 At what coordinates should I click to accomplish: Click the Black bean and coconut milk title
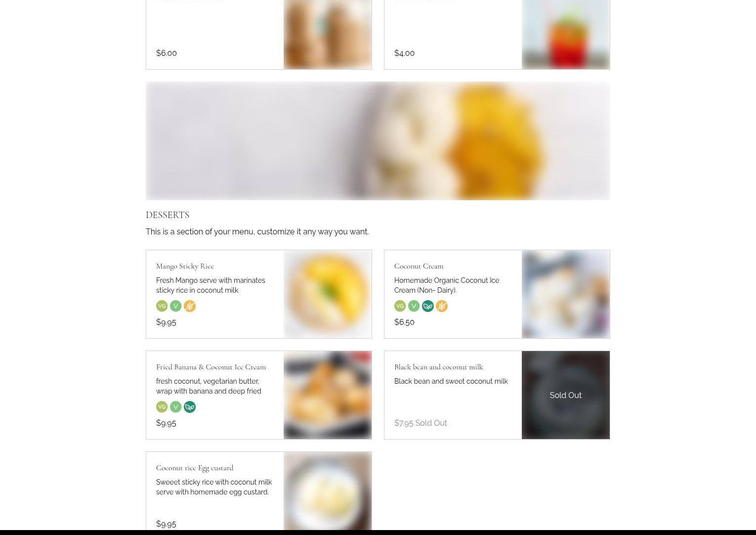(x=438, y=367)
